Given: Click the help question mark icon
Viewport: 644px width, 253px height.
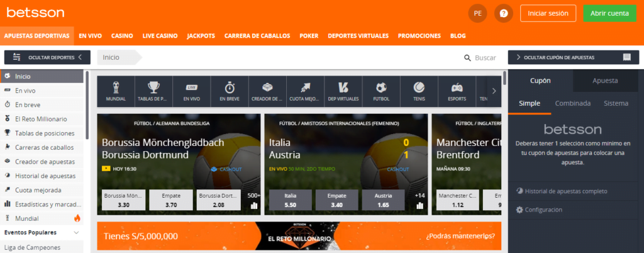Looking at the screenshot, I should click(x=504, y=13).
